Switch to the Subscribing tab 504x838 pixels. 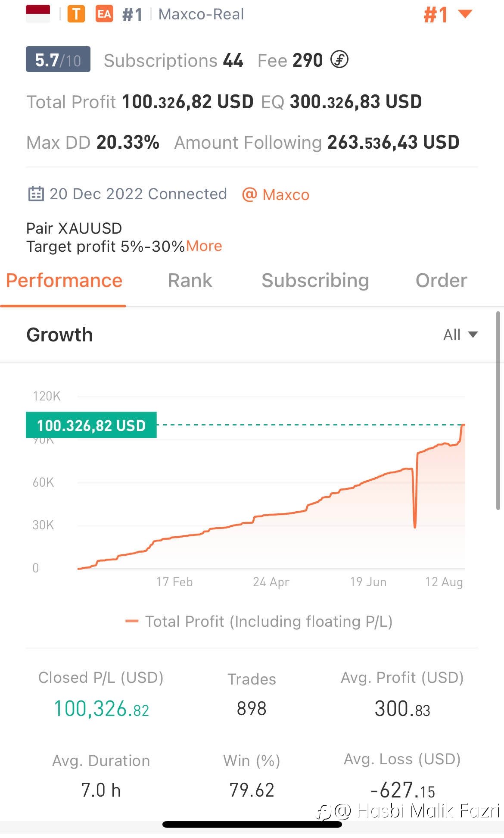coord(315,281)
